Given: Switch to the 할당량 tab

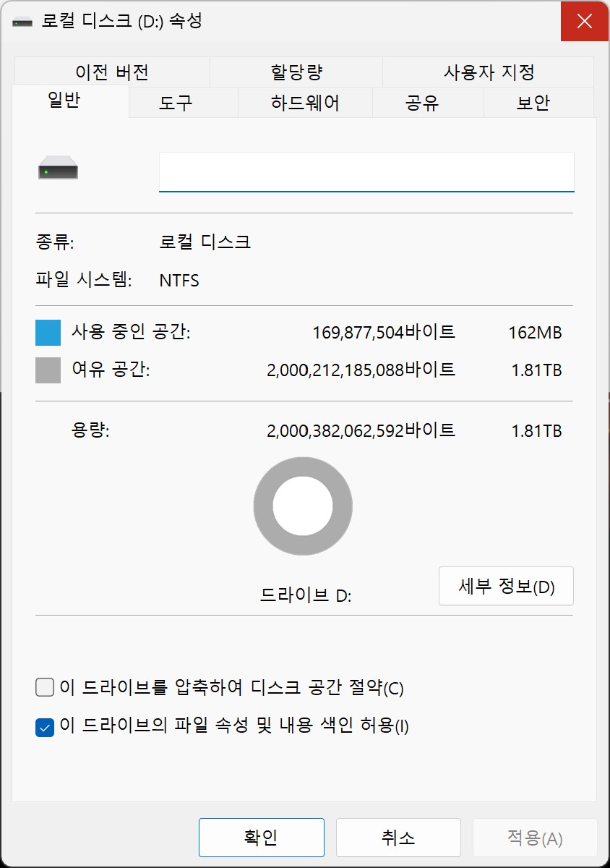Looking at the screenshot, I should tap(296, 72).
